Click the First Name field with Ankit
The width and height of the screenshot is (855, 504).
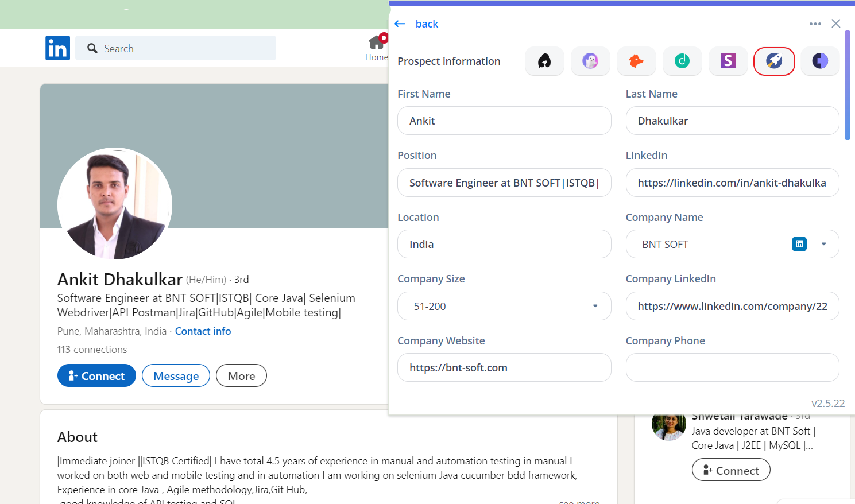(x=504, y=121)
